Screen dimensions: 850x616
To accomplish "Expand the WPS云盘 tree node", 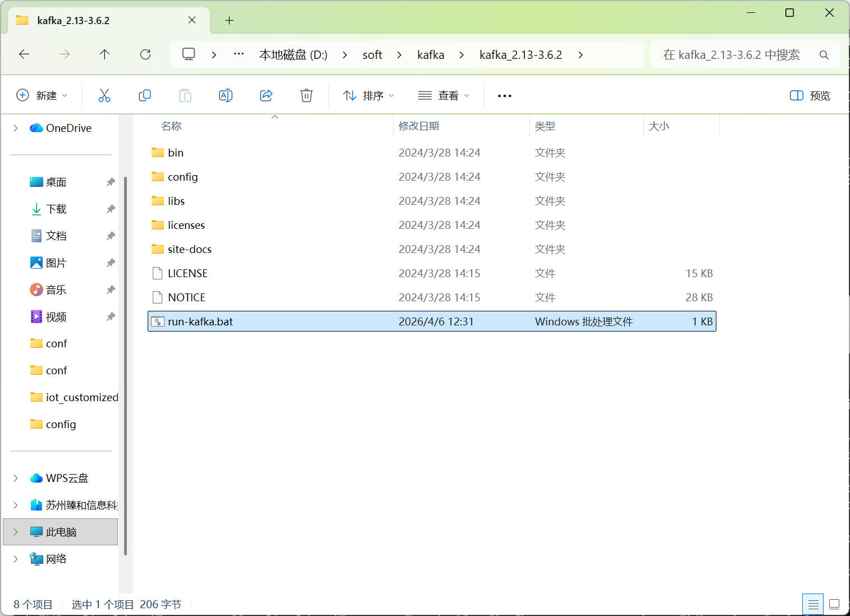I will pos(15,479).
